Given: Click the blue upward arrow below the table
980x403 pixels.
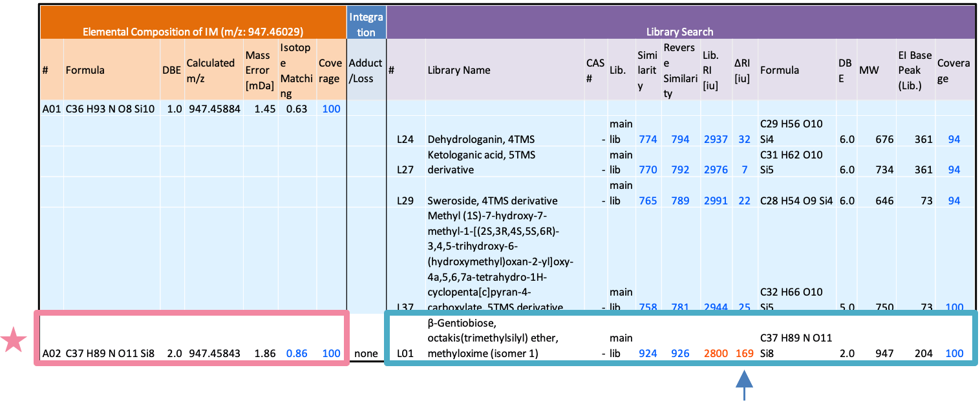Looking at the screenshot, I should pos(745,385).
